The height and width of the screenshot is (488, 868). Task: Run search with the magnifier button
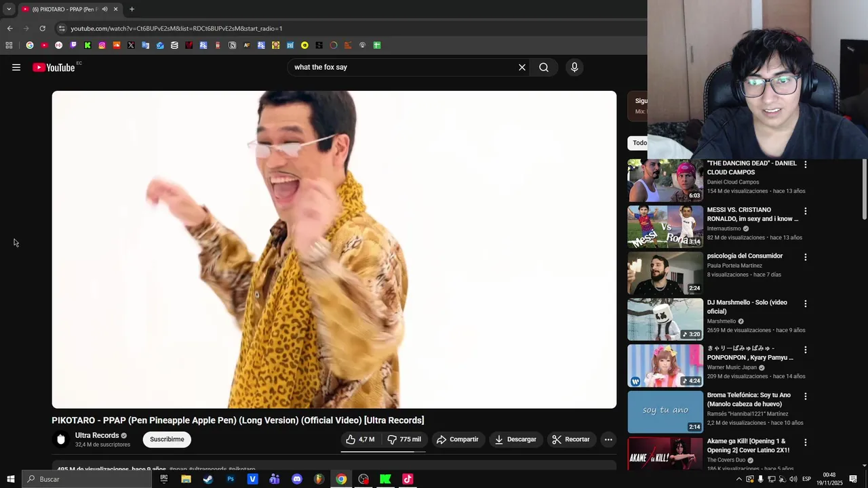click(x=544, y=67)
